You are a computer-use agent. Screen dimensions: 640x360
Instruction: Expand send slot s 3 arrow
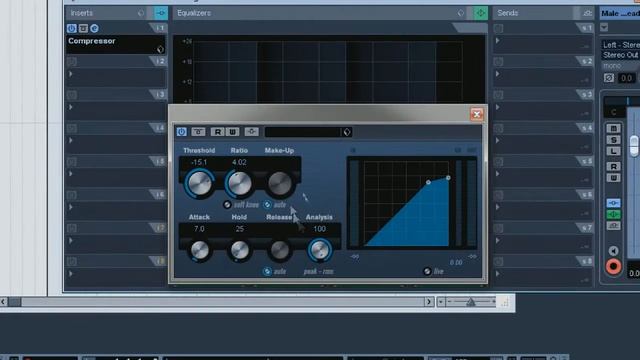coord(498,107)
